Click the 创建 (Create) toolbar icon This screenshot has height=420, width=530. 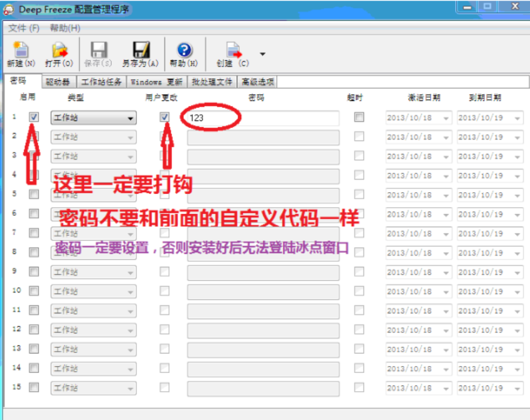pos(233,51)
